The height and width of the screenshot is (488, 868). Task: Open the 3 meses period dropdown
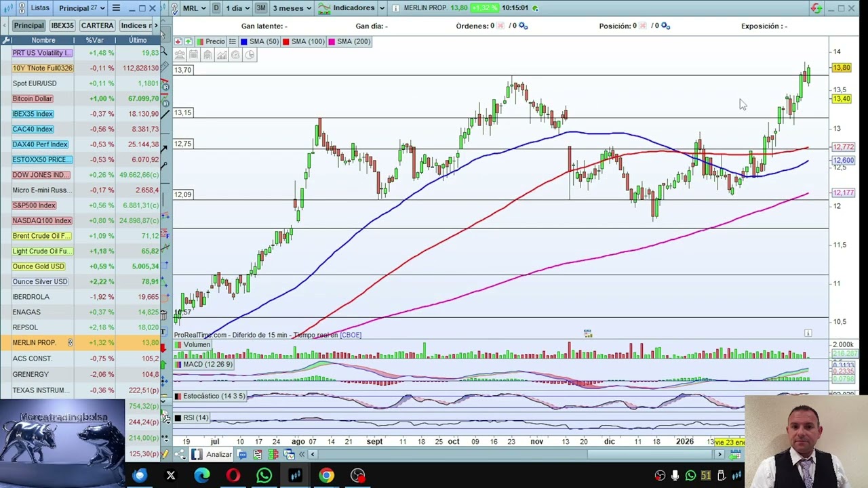click(292, 8)
